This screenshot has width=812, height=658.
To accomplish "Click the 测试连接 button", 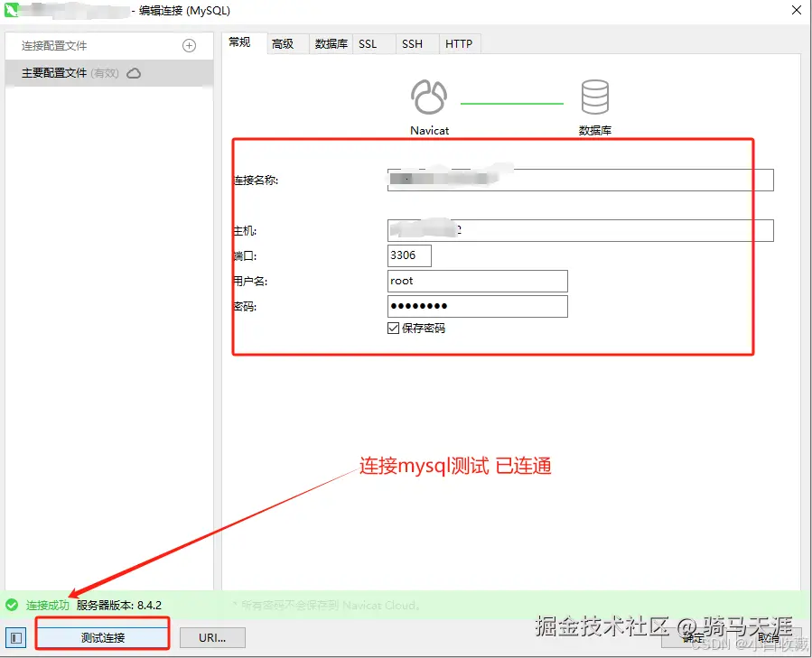I will click(x=103, y=637).
